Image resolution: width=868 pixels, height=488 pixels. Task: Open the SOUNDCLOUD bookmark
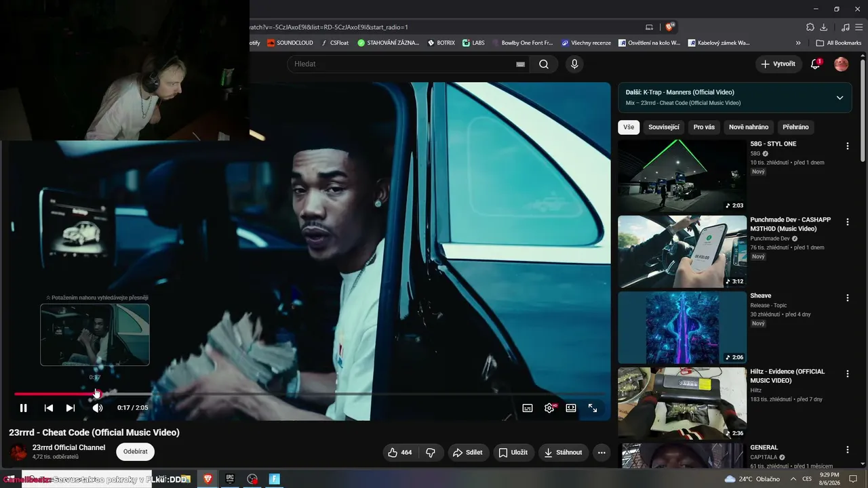290,43
